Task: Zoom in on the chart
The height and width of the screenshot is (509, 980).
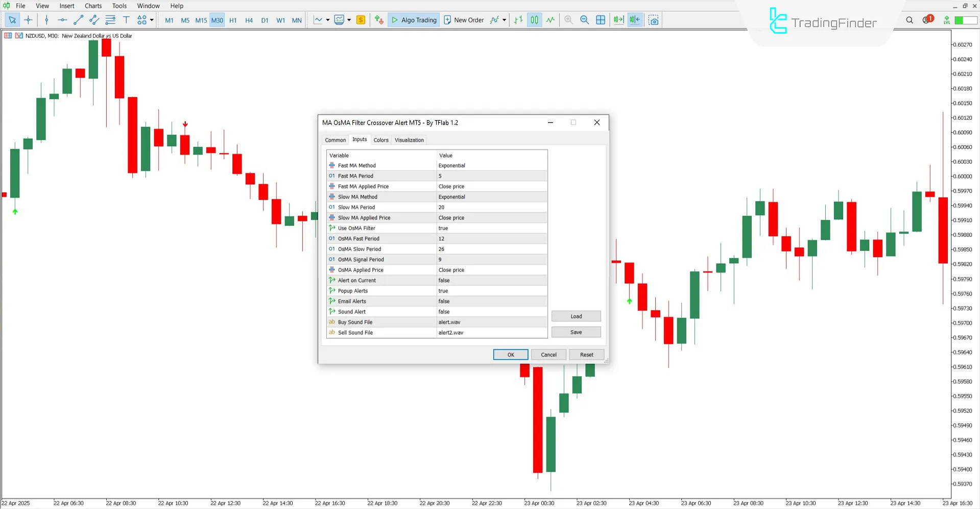Action: click(x=568, y=20)
